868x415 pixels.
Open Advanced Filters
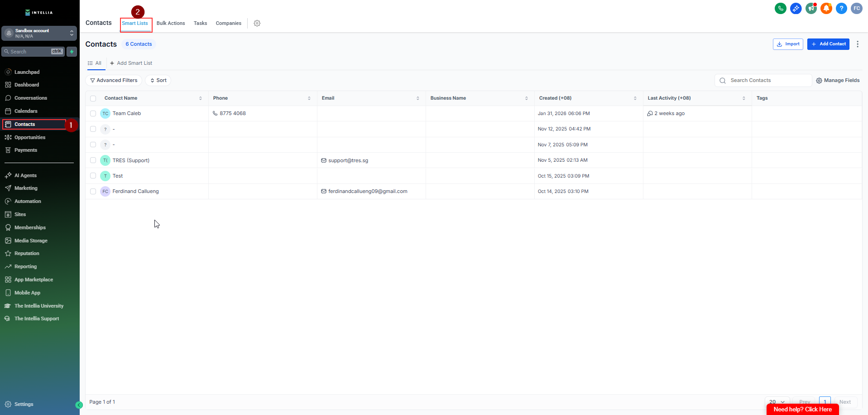(x=114, y=80)
